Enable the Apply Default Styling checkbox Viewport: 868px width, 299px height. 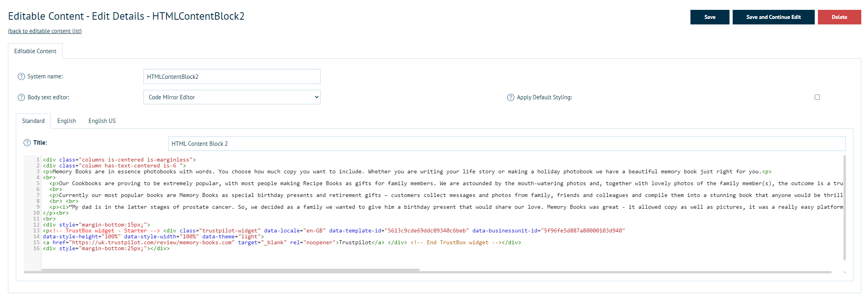[x=817, y=97]
